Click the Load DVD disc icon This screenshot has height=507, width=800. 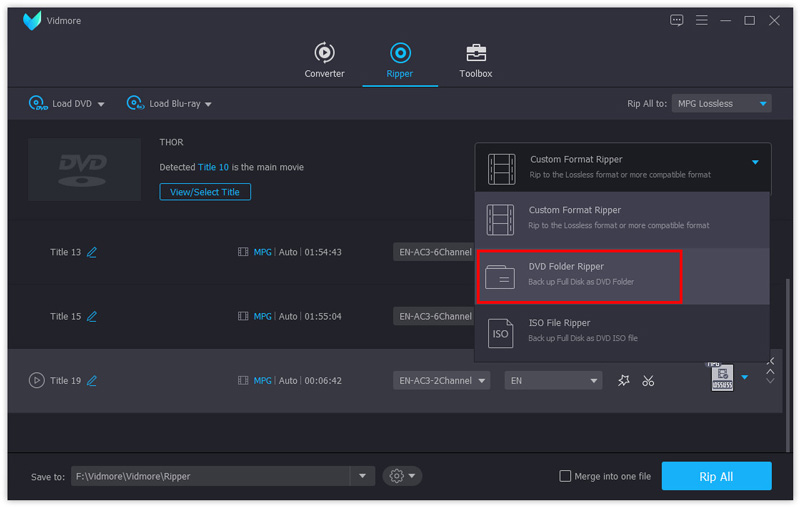click(38, 103)
